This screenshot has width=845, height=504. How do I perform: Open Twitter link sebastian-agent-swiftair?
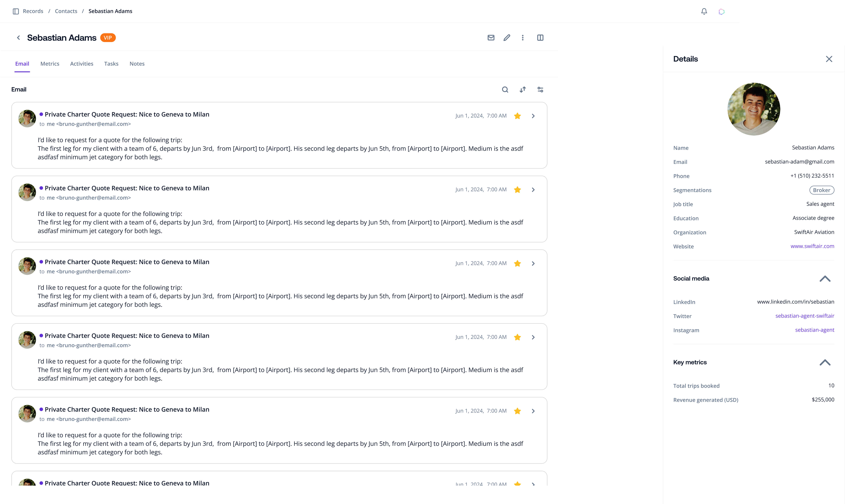(x=805, y=316)
